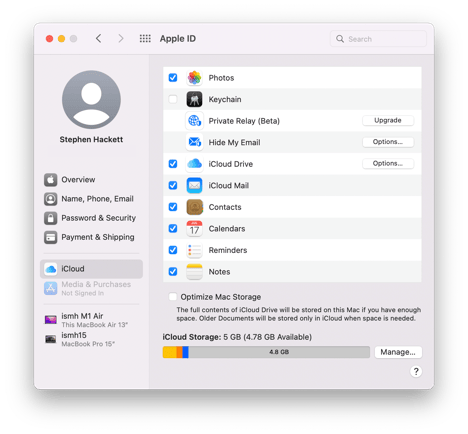
Task: Click the Apple ID window title
Action: (x=178, y=39)
